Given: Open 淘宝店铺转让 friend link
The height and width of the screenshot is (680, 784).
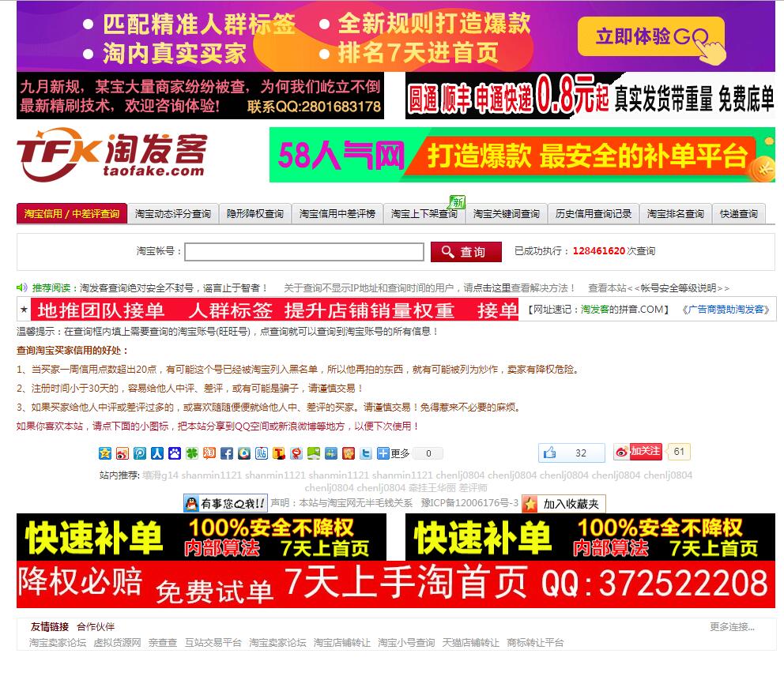Looking at the screenshot, I should coord(342,643).
